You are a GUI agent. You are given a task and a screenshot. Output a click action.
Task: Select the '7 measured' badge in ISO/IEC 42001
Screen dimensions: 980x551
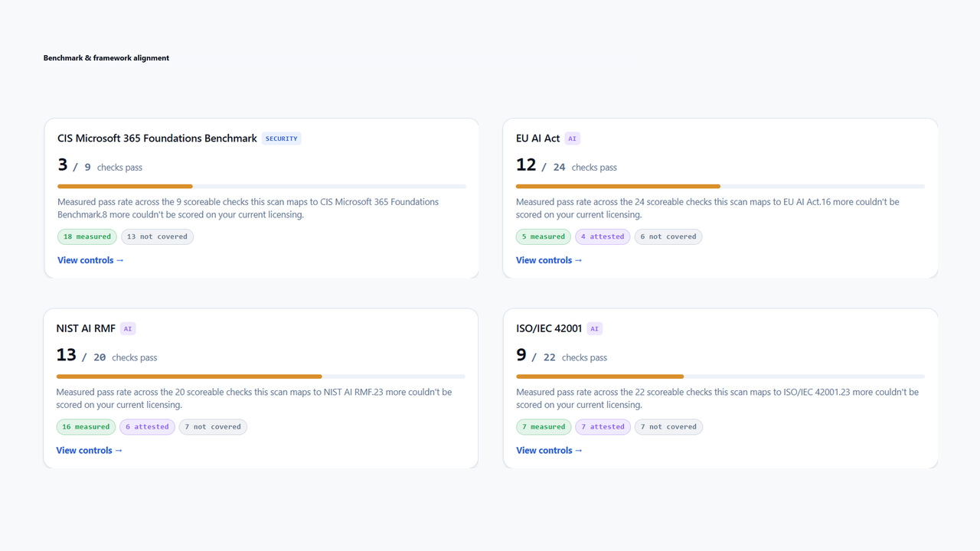pos(544,426)
